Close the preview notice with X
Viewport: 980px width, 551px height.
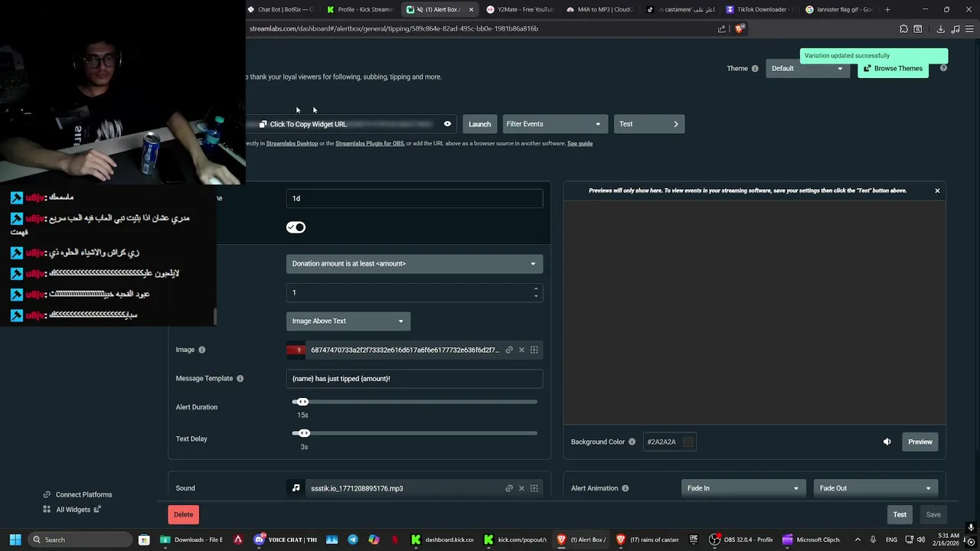click(937, 191)
